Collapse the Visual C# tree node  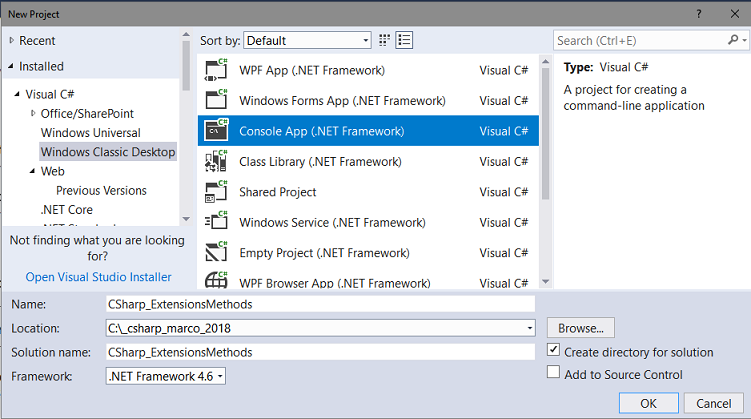[17, 94]
